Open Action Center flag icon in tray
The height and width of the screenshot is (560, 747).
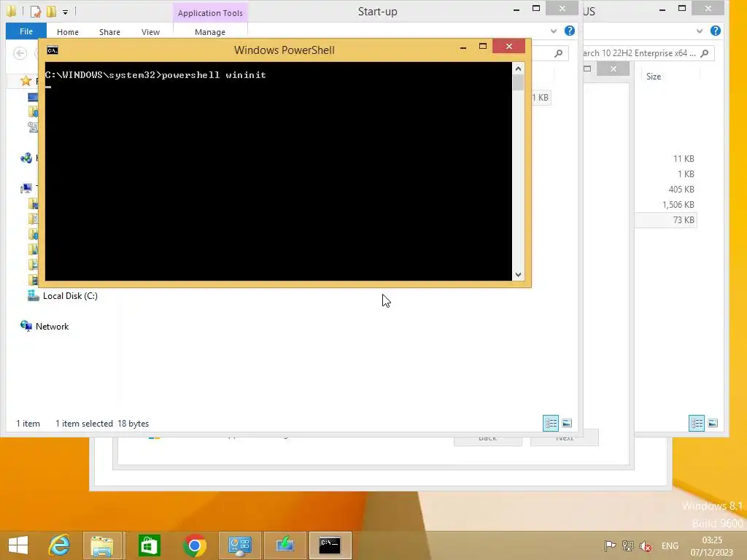[610, 546]
